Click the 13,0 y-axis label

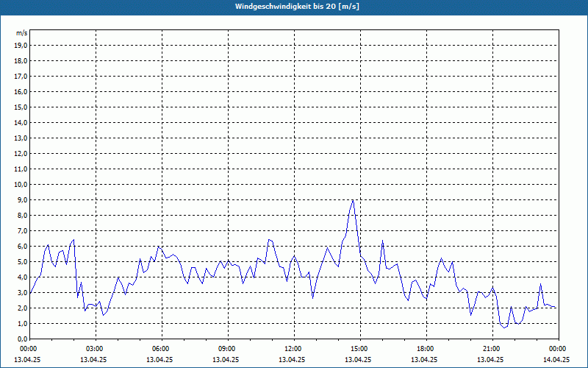coord(21,138)
